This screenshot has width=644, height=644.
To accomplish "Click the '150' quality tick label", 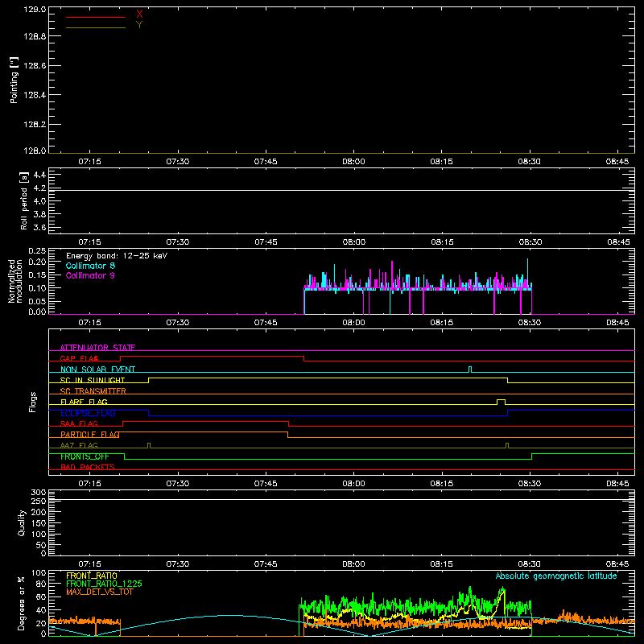I will 38,523.
